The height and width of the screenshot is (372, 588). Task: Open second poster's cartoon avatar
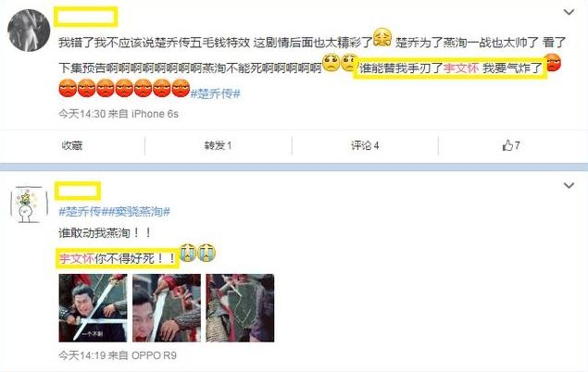[x=29, y=205]
